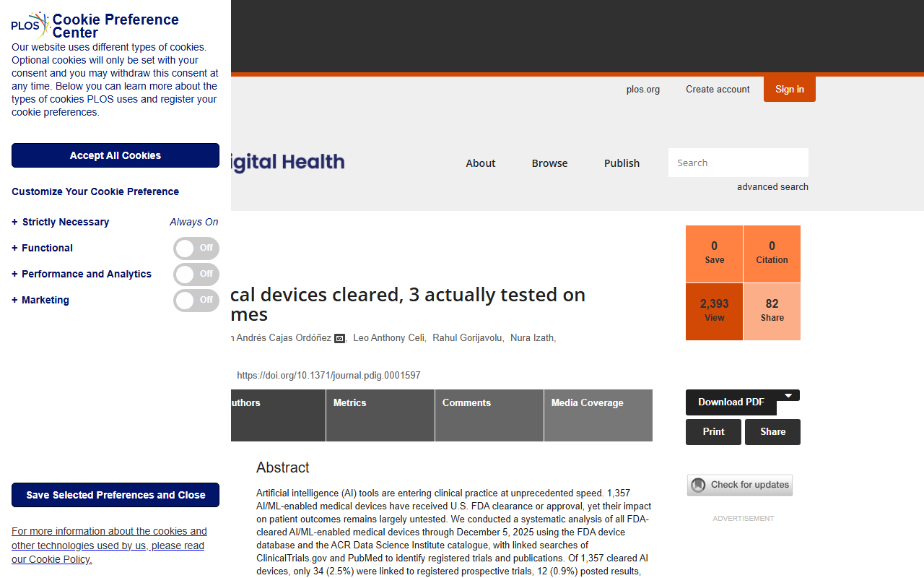Click the 2,393 View tile
Image resolution: width=924 pixels, height=578 pixels.
[714, 311]
